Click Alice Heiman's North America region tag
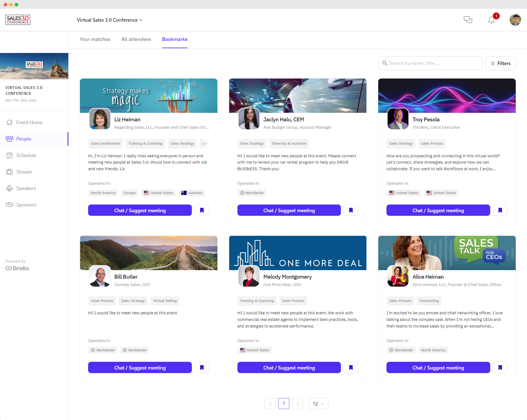Viewport: 527px width, 420px height. click(433, 350)
